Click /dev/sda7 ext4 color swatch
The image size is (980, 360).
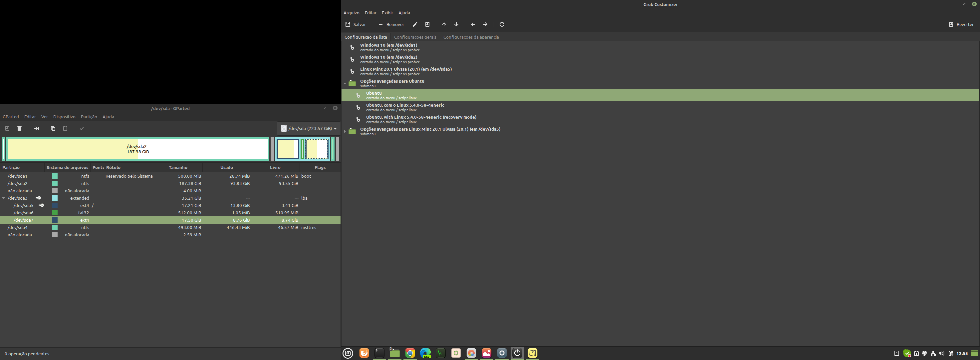[x=55, y=220]
